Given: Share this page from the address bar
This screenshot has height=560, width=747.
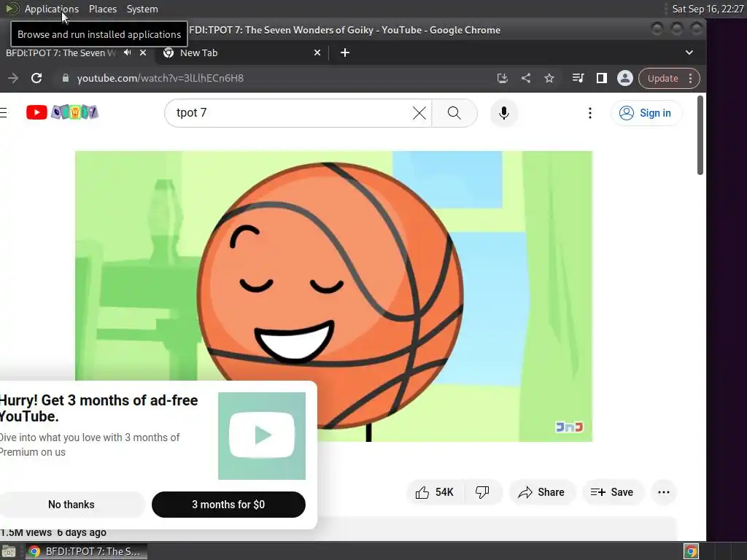Looking at the screenshot, I should (526, 78).
